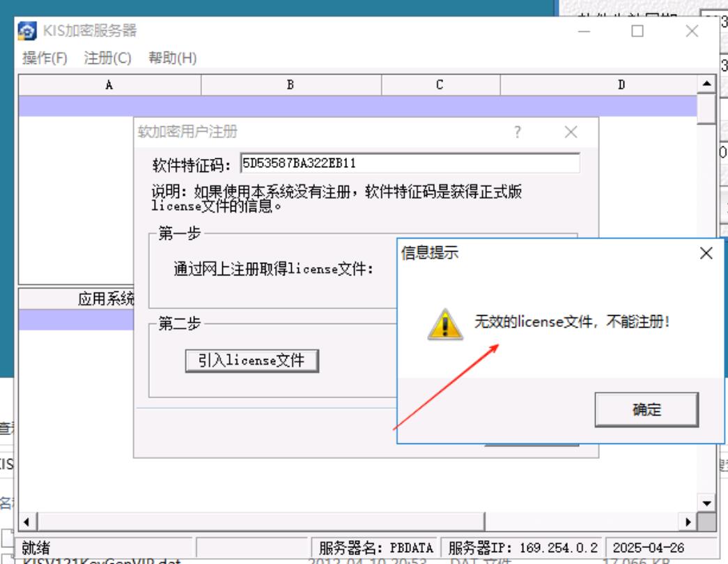Image resolution: width=728 pixels, height=564 pixels.
Task: Click the 通过网上注册取得license文件: label
Action: [x=274, y=268]
